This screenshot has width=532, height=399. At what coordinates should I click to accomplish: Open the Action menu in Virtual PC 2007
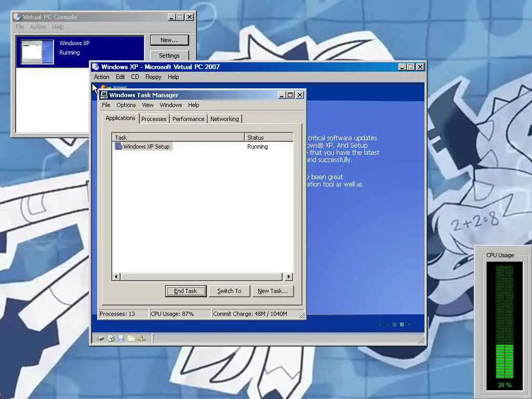pos(101,77)
